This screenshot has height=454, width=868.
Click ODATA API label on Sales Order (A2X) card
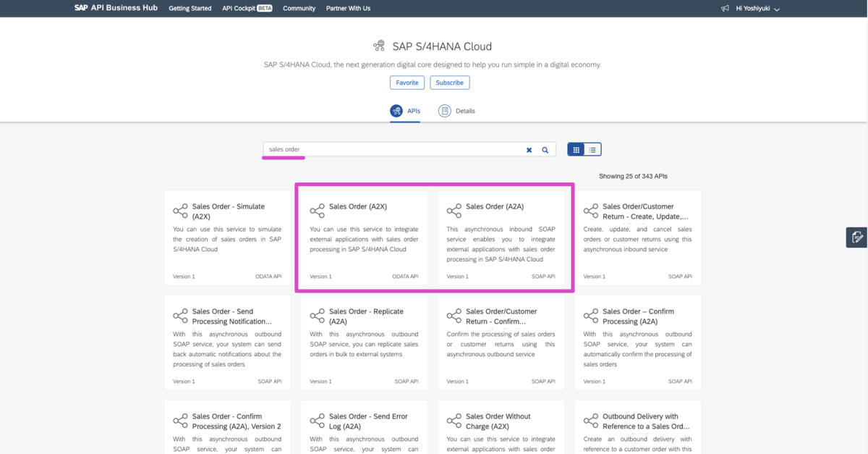tap(405, 277)
